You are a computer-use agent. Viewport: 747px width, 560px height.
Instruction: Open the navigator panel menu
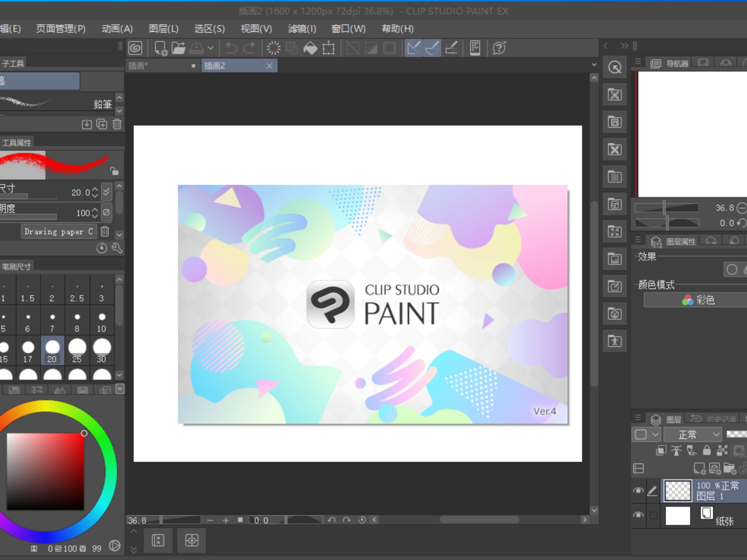coord(638,61)
